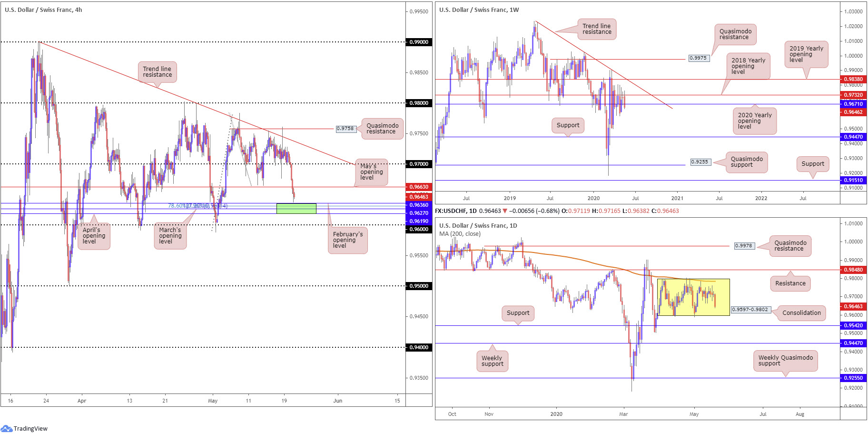Screen dimensions: 868x434
Task: Click the Mar label on daily time axis
Action: [623, 414]
